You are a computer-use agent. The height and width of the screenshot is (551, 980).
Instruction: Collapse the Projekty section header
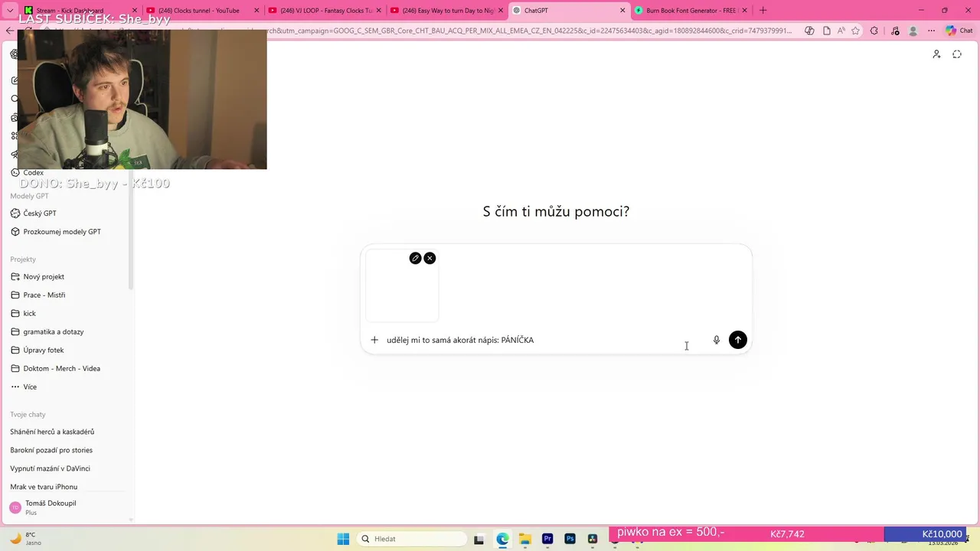(x=23, y=259)
